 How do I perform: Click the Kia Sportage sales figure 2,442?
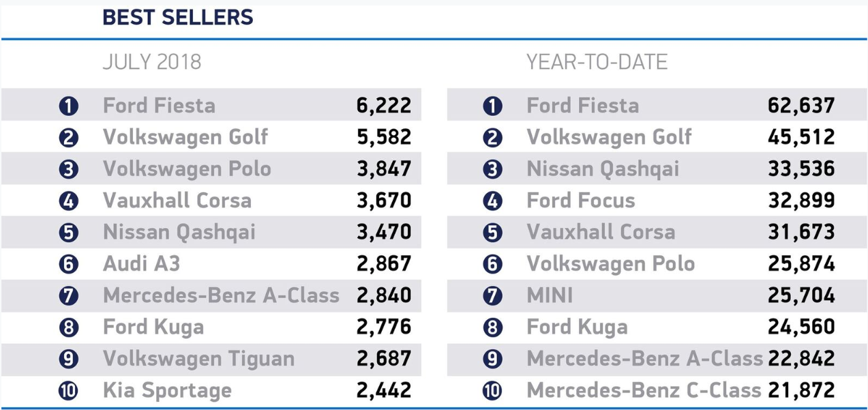click(x=384, y=391)
